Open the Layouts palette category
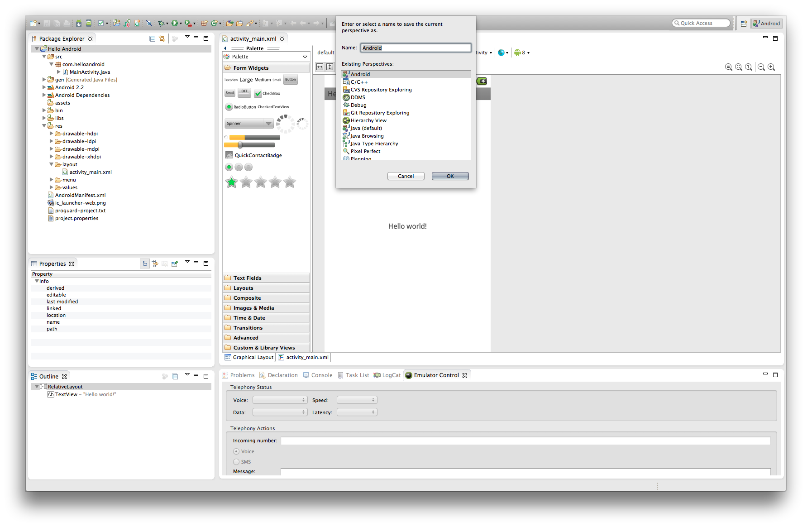This screenshot has width=812, height=527. [x=266, y=288]
